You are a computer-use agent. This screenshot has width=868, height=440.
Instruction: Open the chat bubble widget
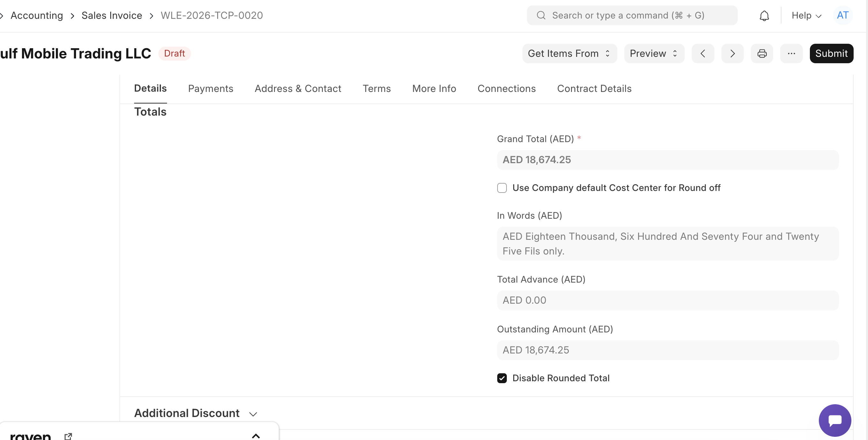point(835,420)
